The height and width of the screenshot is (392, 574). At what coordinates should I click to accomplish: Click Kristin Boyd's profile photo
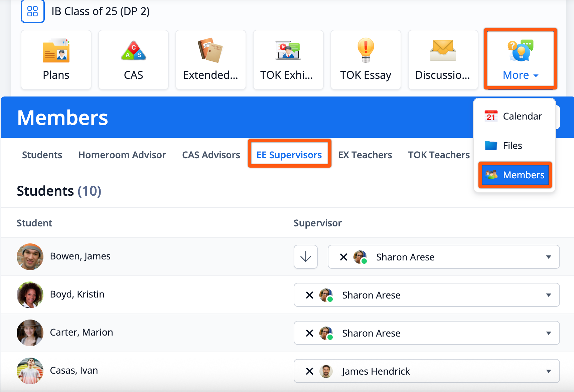pos(30,295)
